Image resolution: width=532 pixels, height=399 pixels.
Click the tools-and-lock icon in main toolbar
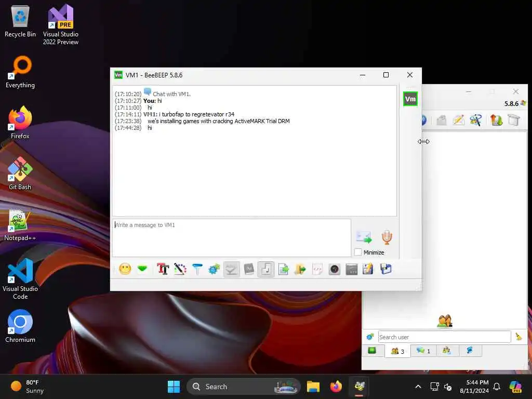pyautogui.click(x=476, y=120)
